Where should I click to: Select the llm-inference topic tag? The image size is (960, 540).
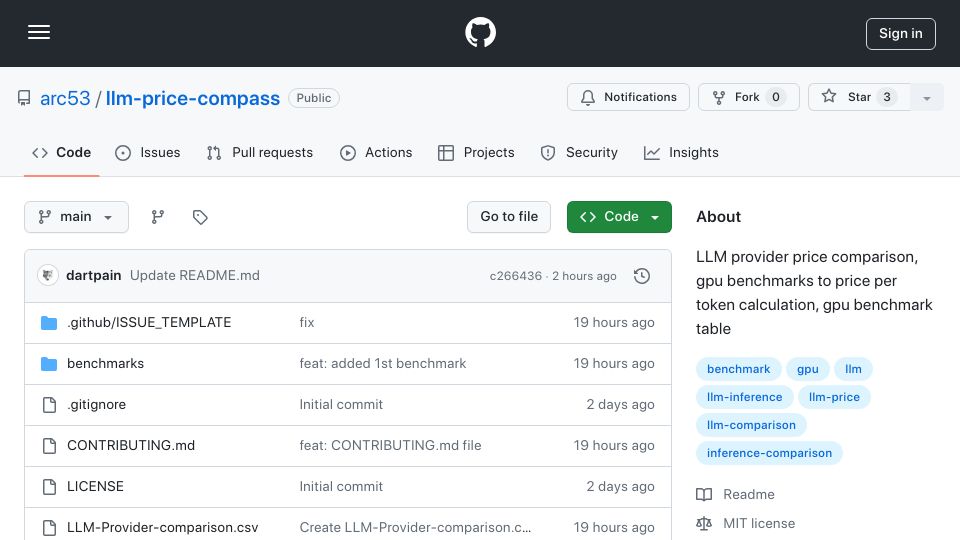[744, 397]
